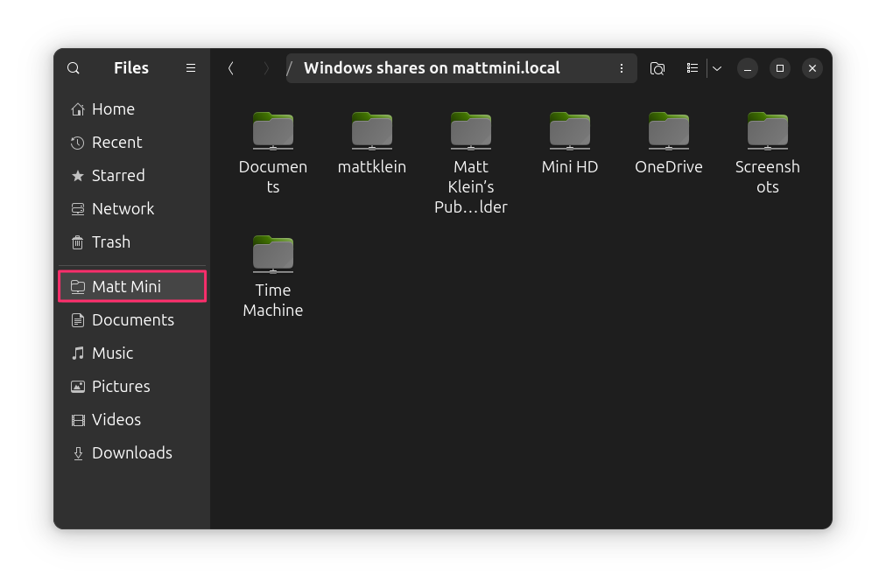Go back with the left arrow

click(x=231, y=68)
